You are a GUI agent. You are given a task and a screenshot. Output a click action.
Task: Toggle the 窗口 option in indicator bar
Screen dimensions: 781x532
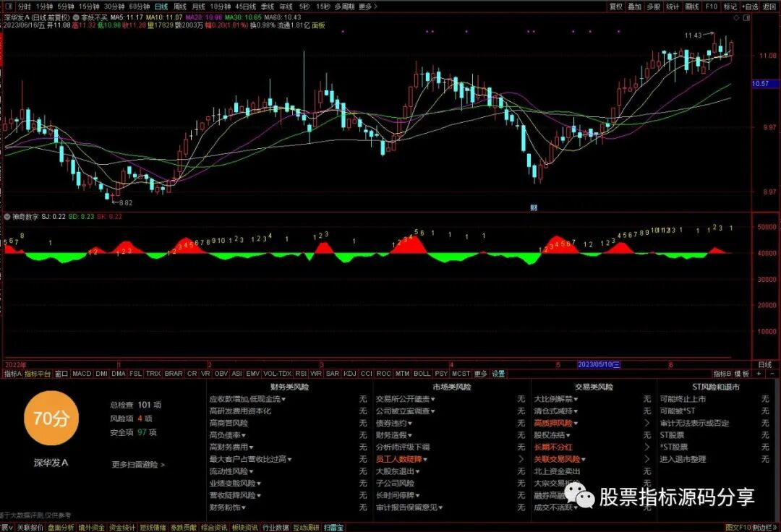pos(61,373)
